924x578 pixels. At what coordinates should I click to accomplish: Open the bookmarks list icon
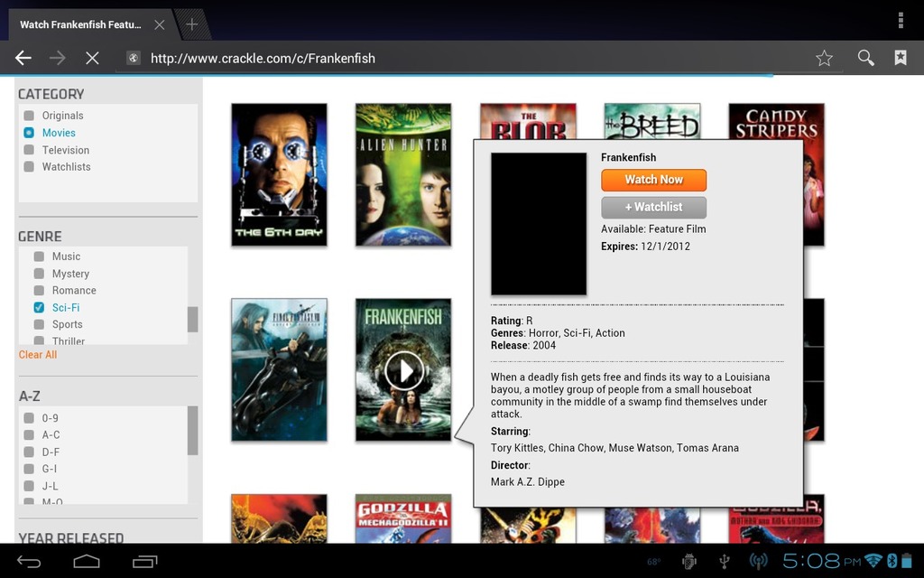(x=901, y=58)
